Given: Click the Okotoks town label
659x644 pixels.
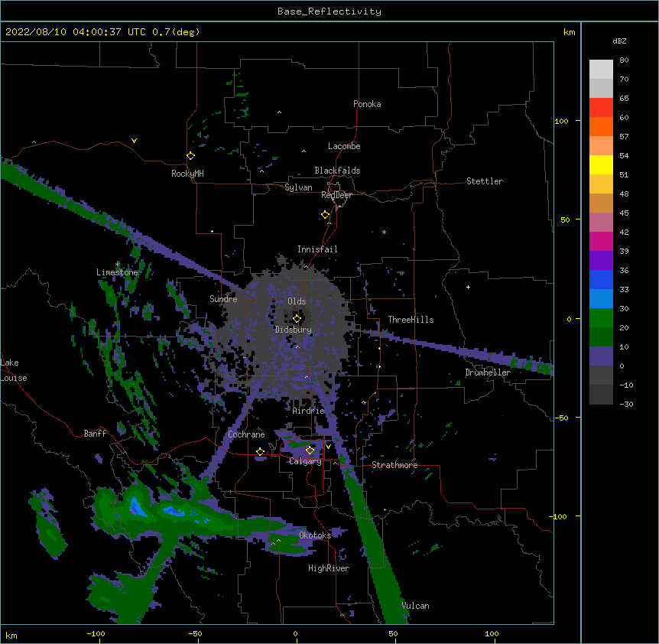Looking at the screenshot, I should coord(315,535).
